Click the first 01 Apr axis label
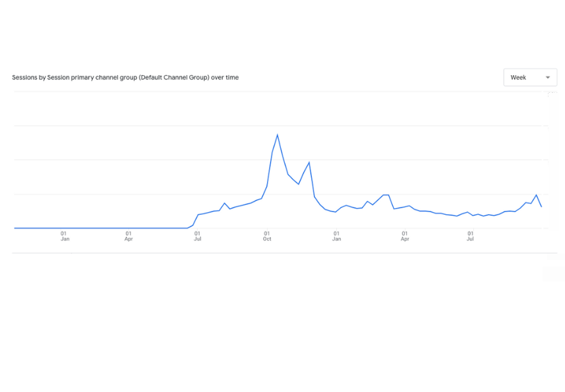565x392 pixels. tap(129, 236)
